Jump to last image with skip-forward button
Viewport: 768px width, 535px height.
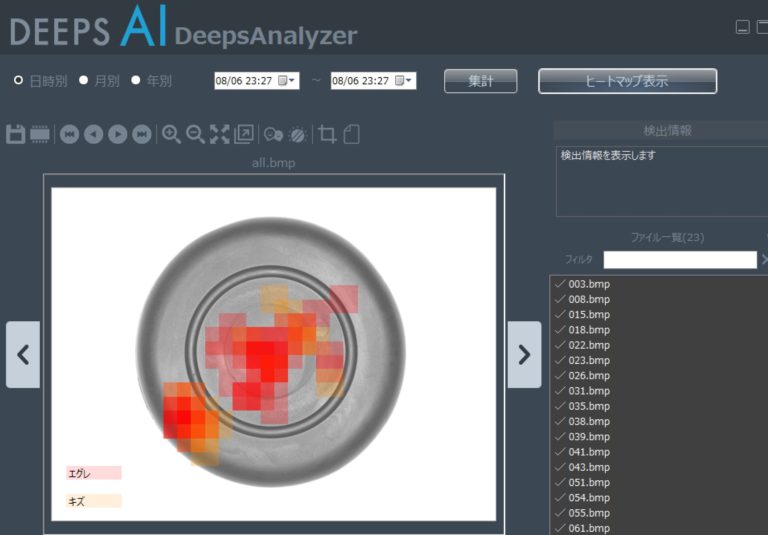[142, 134]
